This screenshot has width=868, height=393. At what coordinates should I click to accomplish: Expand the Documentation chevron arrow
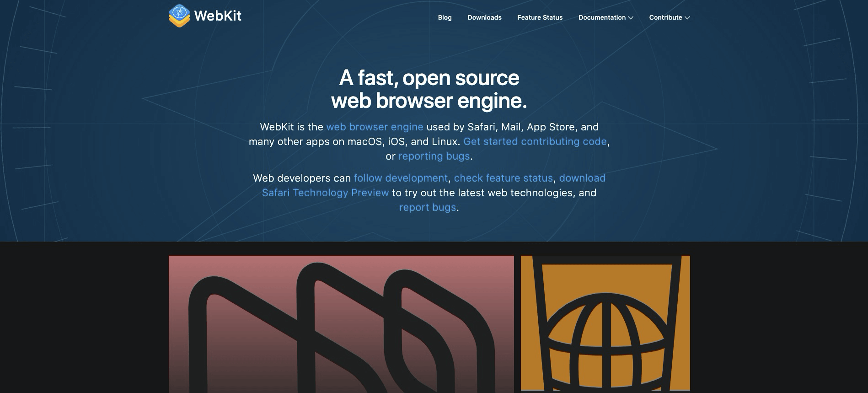tap(631, 18)
